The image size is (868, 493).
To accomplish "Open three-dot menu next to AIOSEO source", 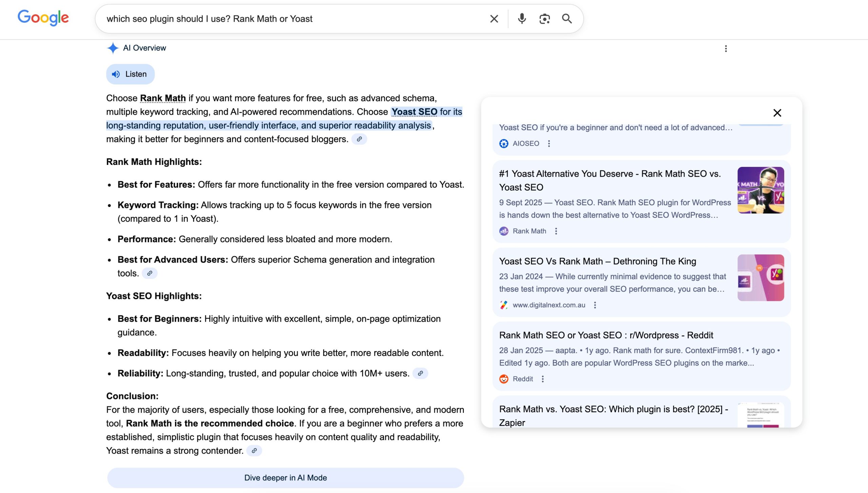I will pyautogui.click(x=549, y=144).
